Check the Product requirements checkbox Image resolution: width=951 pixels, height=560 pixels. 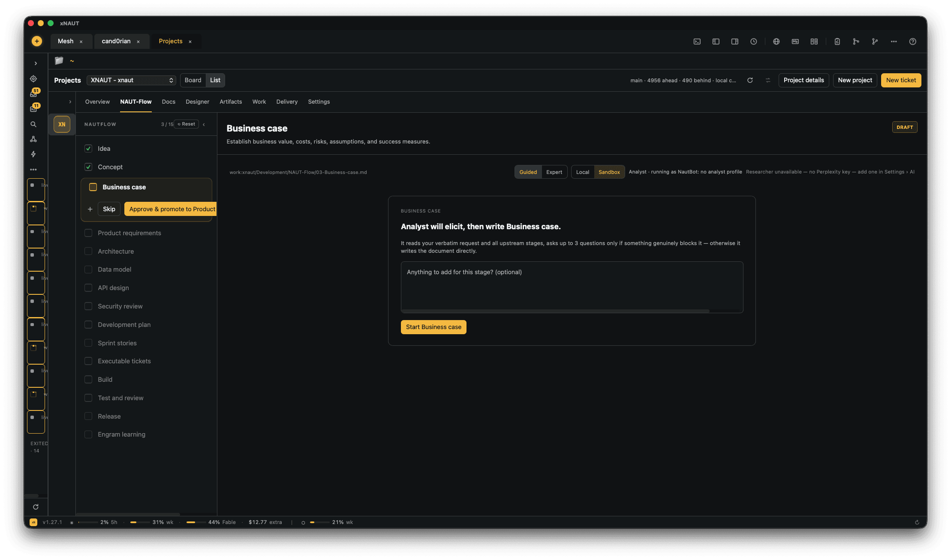(88, 233)
